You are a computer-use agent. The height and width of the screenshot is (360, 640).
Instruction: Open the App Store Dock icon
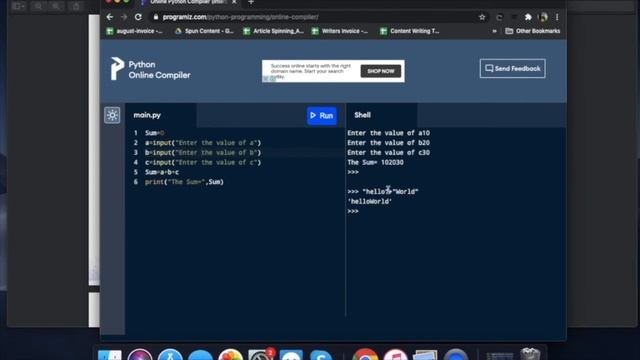tap(170, 355)
